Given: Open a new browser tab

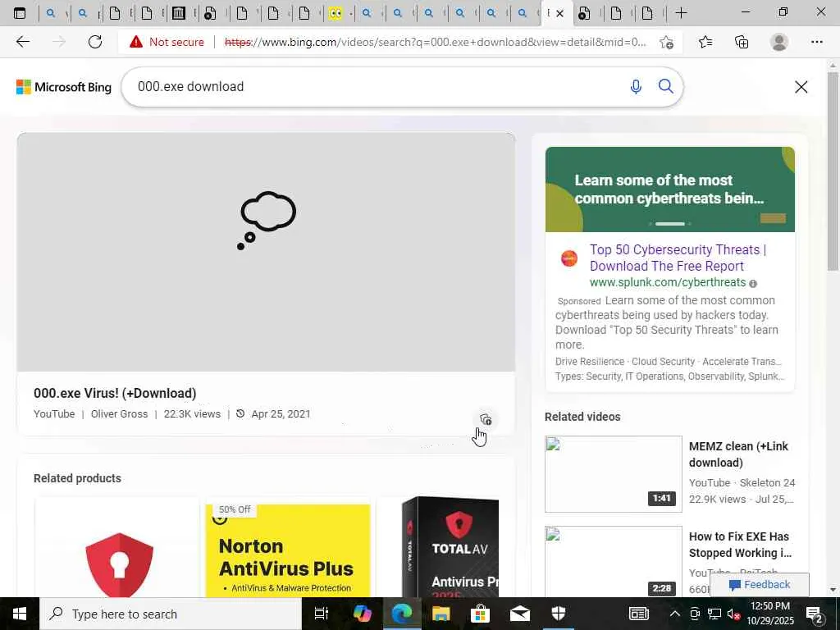Looking at the screenshot, I should click(681, 13).
